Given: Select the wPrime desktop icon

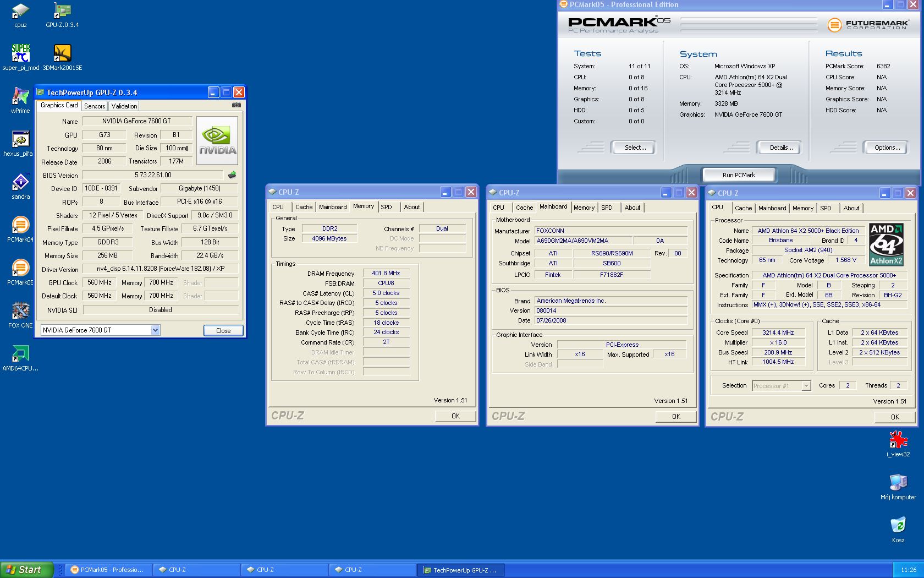Looking at the screenshot, I should tap(20, 100).
